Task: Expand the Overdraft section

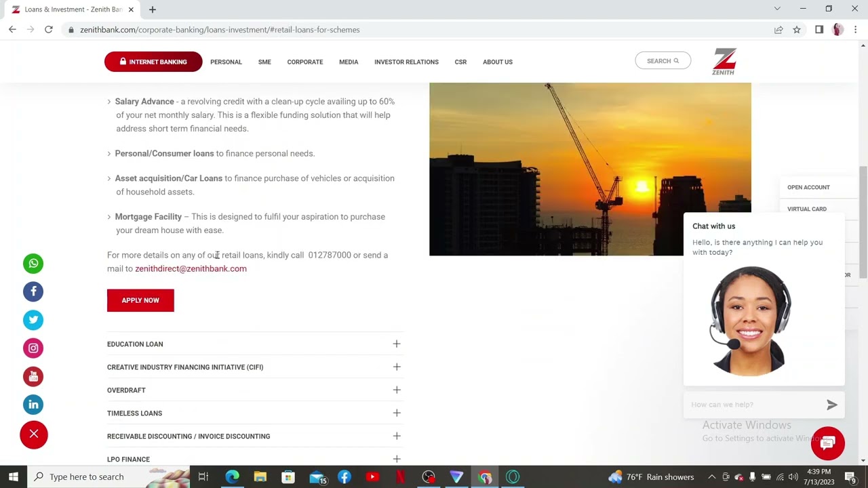Action: point(254,390)
